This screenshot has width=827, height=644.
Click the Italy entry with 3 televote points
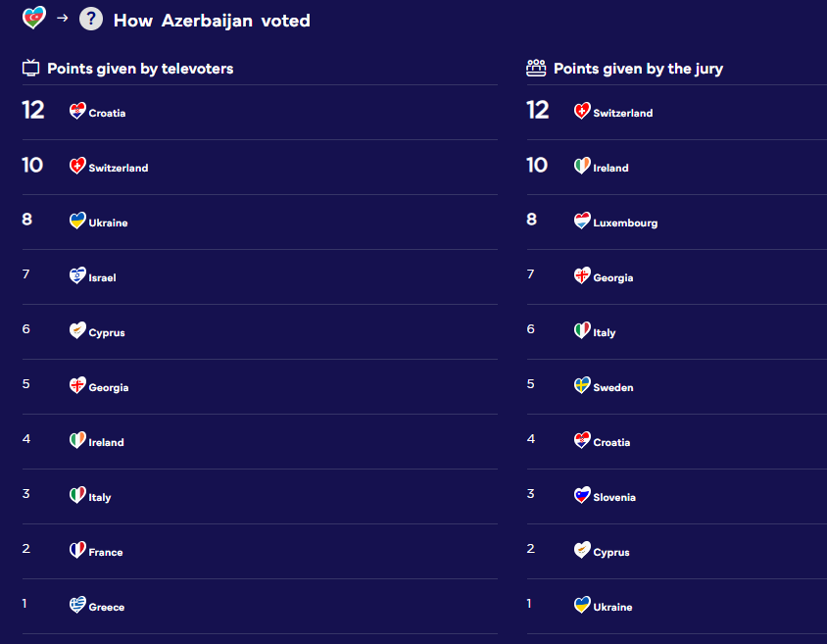(x=100, y=497)
